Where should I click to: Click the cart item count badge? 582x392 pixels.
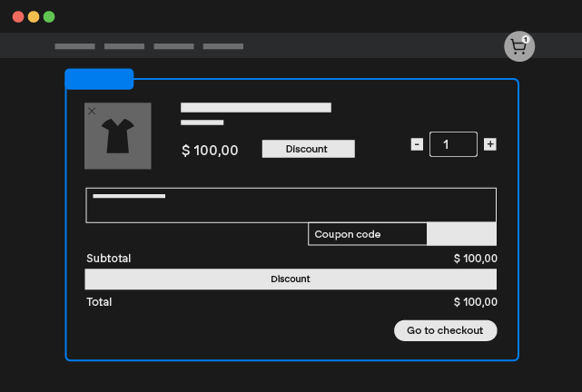coord(526,39)
